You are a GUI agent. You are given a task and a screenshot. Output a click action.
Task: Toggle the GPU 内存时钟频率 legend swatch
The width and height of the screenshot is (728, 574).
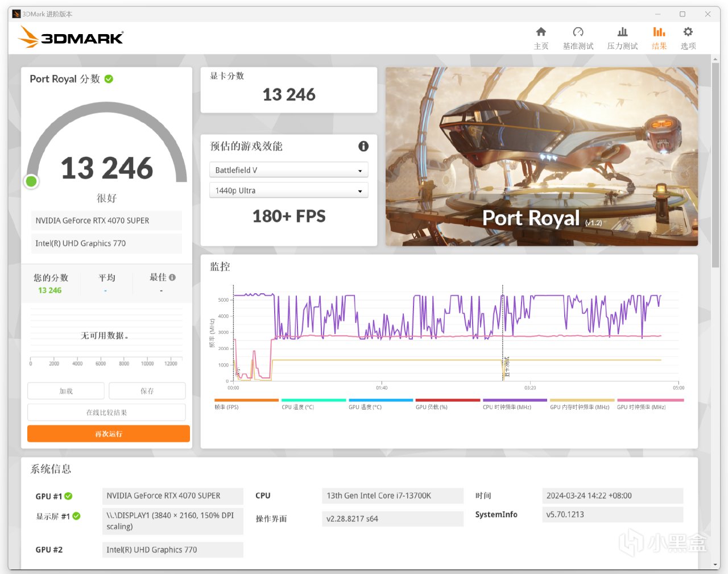(x=582, y=400)
